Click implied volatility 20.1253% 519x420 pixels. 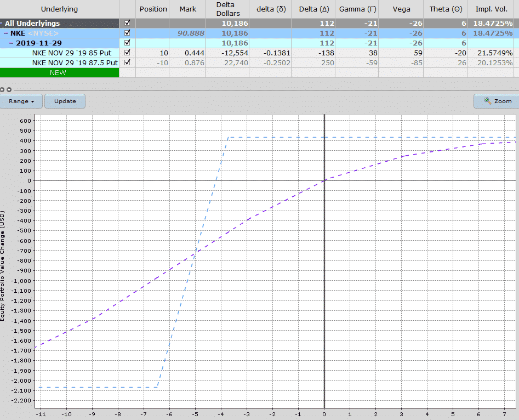(x=495, y=63)
